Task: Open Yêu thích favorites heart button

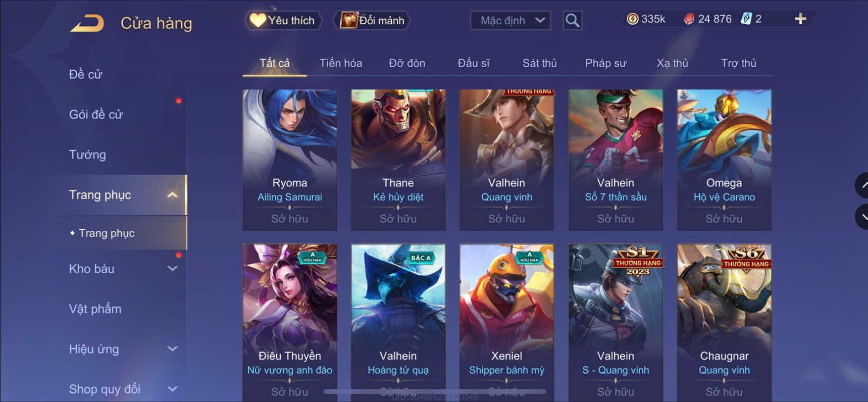Action: click(x=283, y=21)
